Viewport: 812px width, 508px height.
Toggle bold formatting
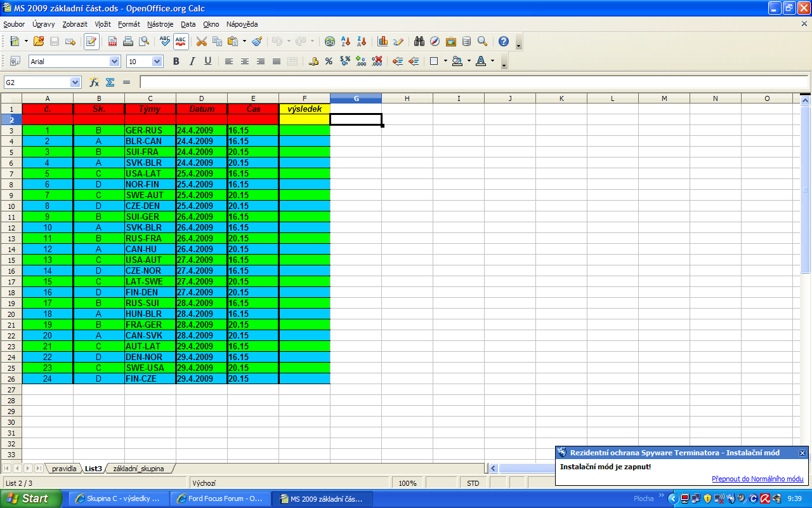176,62
